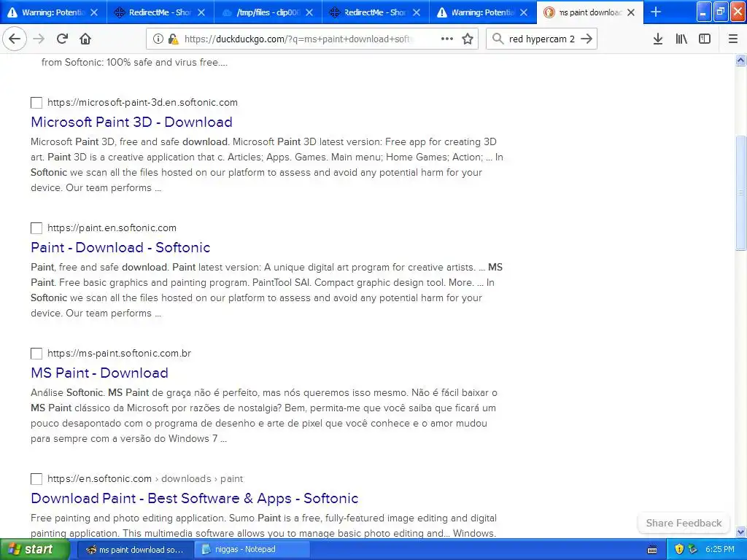
Task: Click the lock warning icon in address bar
Action: coord(174,39)
